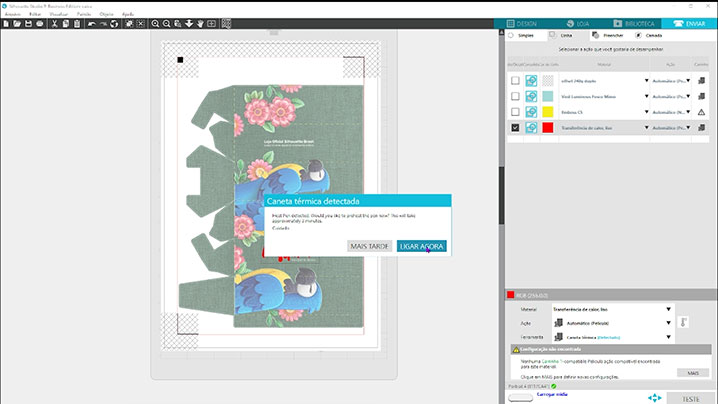Click the print icon in toolbar
718x404 pixels.
tap(38, 23)
